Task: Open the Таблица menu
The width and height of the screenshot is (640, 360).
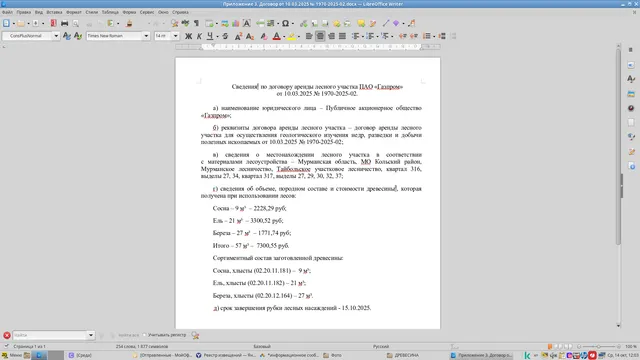Action: coord(110,12)
